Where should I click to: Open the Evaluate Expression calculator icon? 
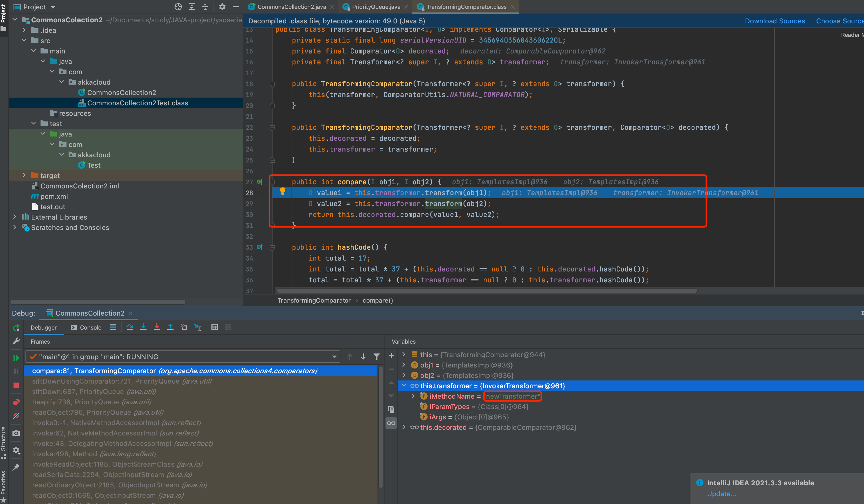click(x=215, y=327)
